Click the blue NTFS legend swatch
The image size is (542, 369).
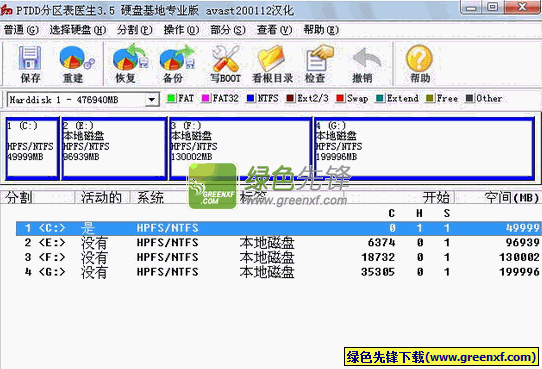point(250,98)
